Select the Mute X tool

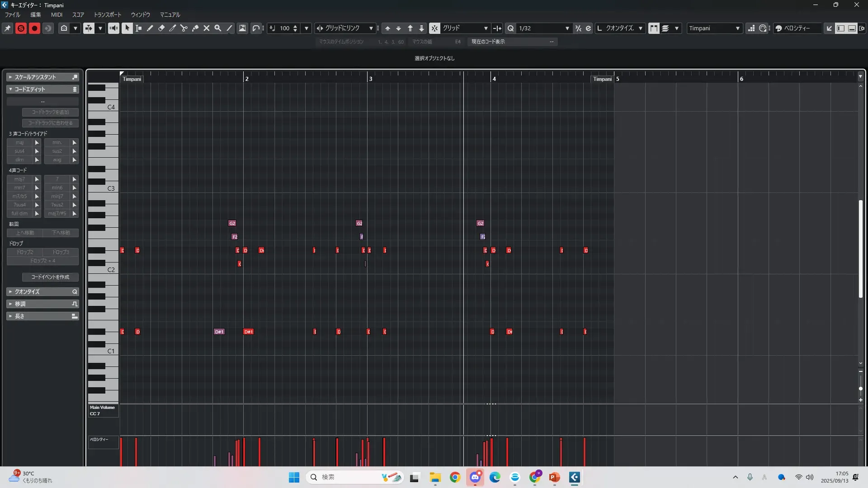(207, 28)
